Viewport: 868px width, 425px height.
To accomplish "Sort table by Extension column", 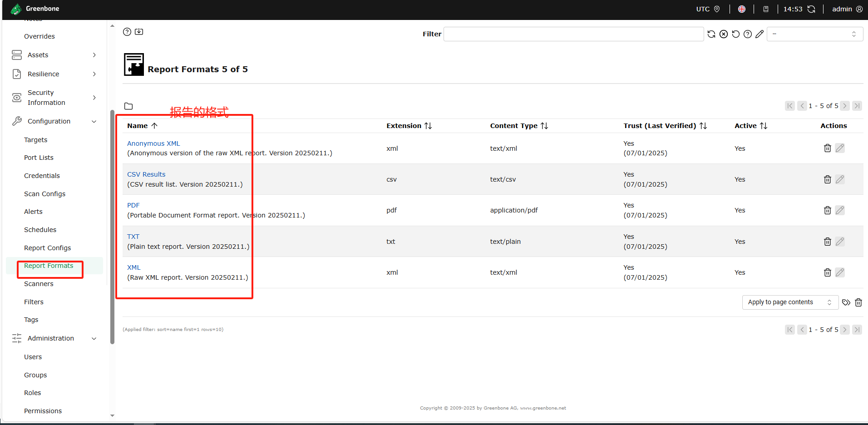I will (x=409, y=126).
